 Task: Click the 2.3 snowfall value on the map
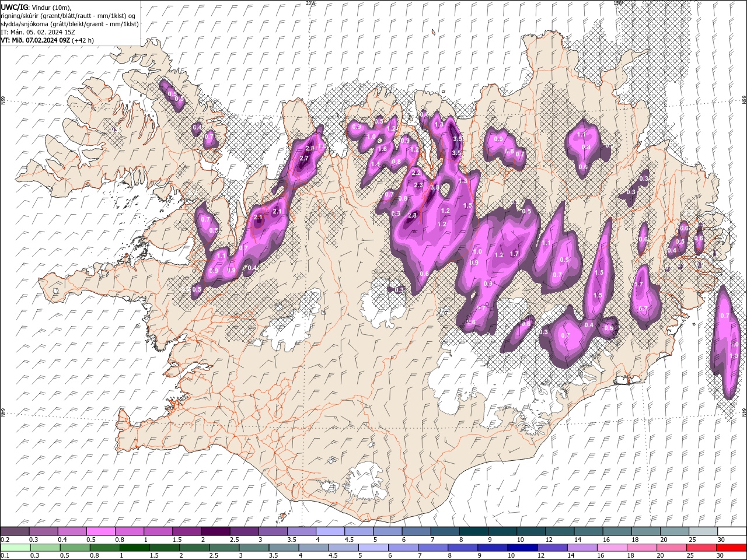coord(418,185)
